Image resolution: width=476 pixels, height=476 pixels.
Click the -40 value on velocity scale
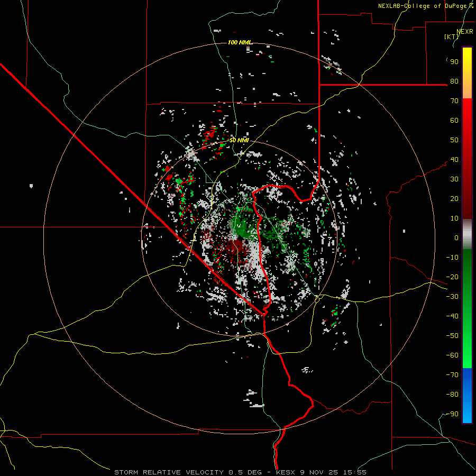coord(452,316)
